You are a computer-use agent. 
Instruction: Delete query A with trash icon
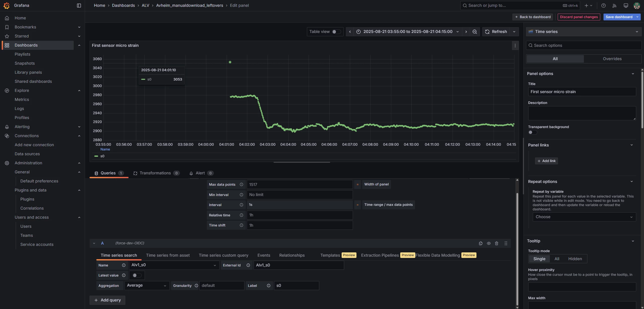coord(496,243)
